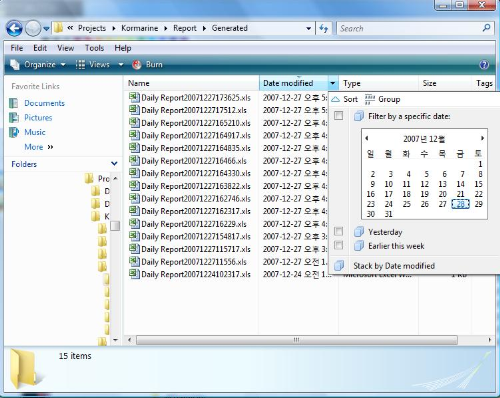The image size is (500, 398).
Task: Select day 24 in the calendar
Action: coord(389,204)
